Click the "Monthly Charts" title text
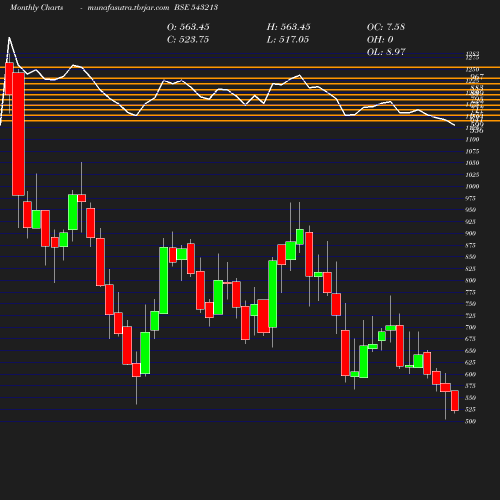This screenshot has width=500, height=500. coord(36,7)
